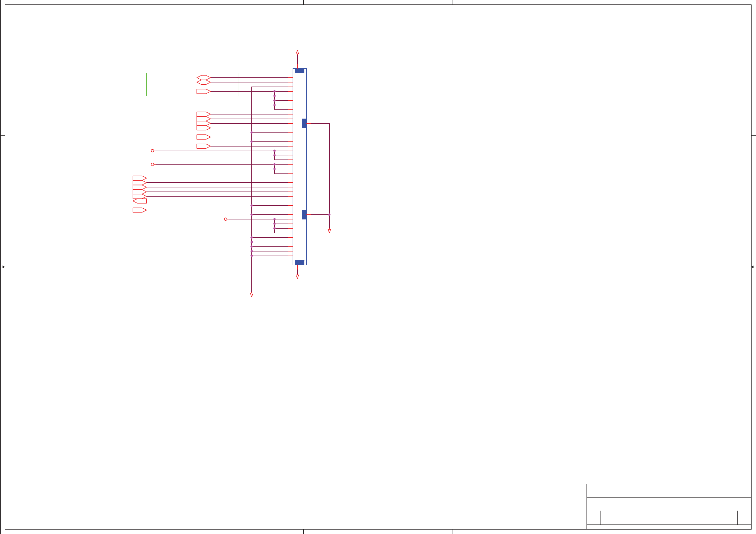The width and height of the screenshot is (756, 534).
Task: Click the junction dot on the right-side vertical wire
Action: click(x=329, y=215)
